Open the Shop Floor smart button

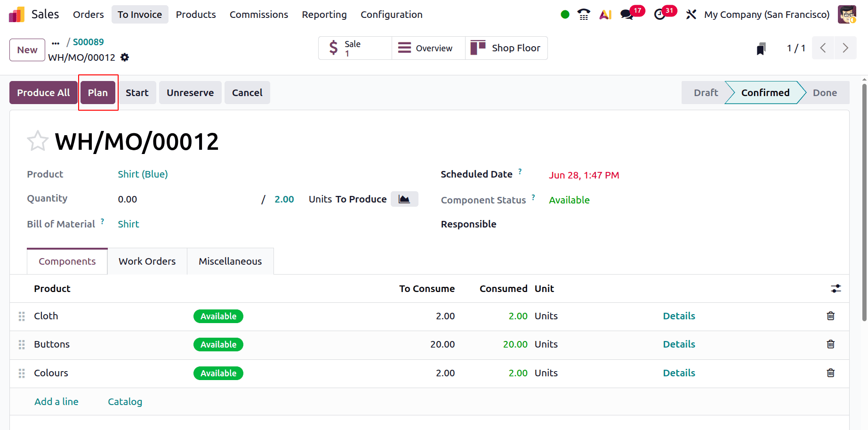coord(506,48)
